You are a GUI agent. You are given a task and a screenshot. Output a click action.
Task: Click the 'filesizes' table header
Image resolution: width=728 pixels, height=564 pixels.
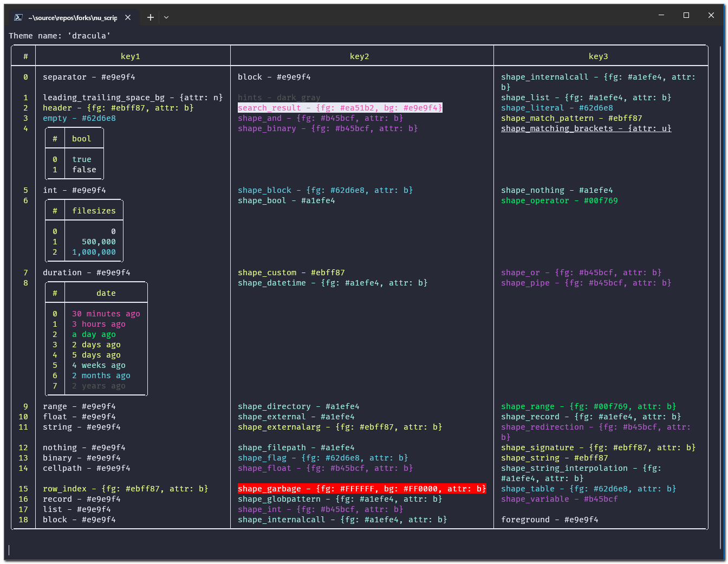point(94,211)
